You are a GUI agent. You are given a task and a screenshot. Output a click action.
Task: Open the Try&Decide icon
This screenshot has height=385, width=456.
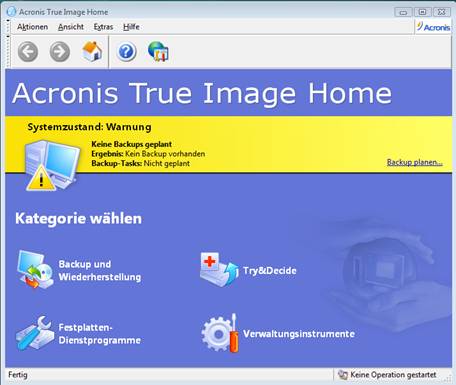coord(219,269)
